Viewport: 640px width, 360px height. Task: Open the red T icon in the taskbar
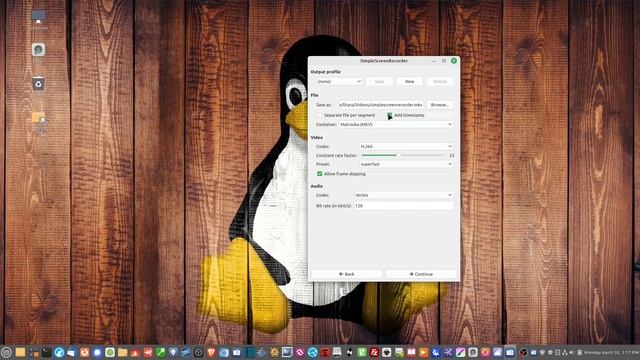click(325, 352)
